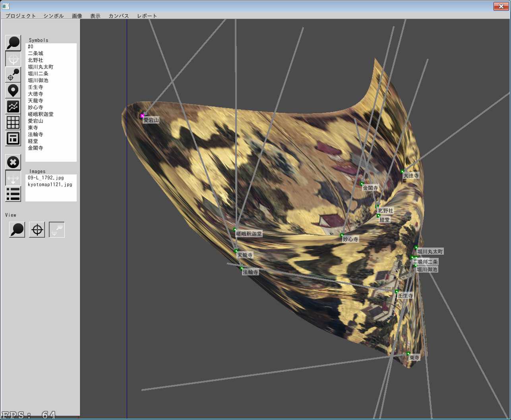
Task: Close the application window
Action: (x=500, y=6)
